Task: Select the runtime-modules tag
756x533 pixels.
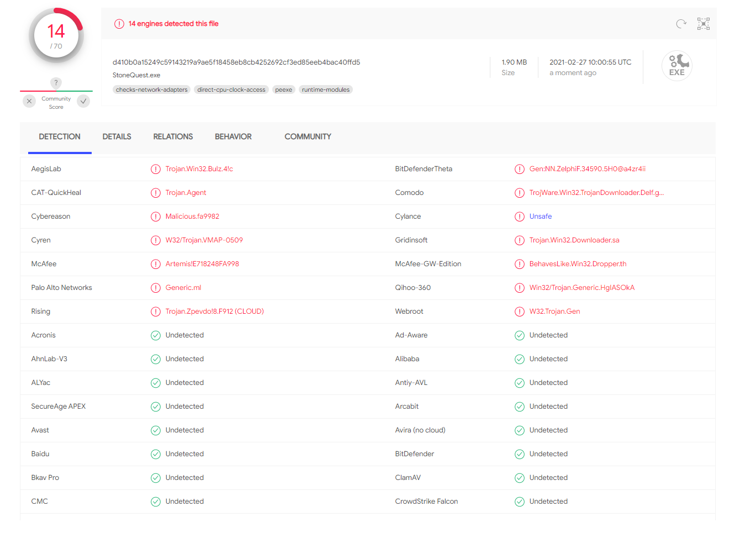Action: point(325,89)
